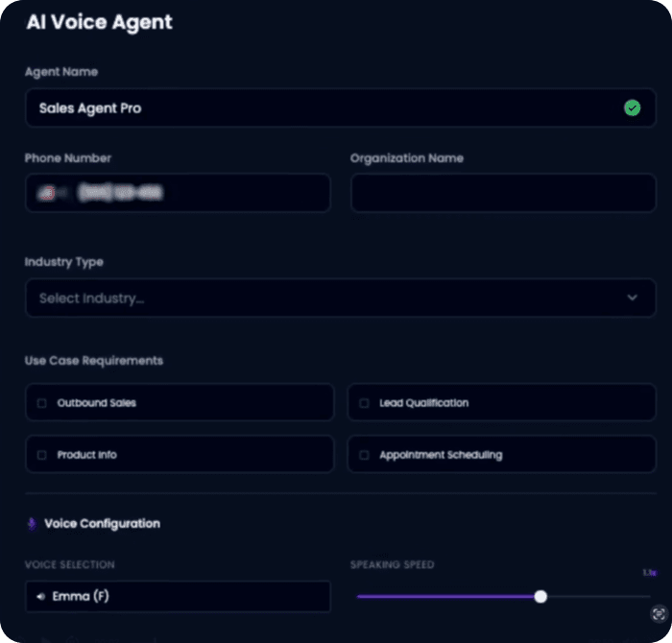Screen dimensions: 672x643
Task: Open the Select Industry dropdown
Action: point(326,298)
